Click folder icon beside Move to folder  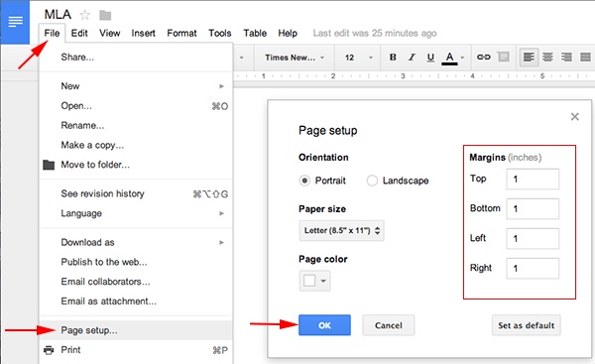pos(49,165)
